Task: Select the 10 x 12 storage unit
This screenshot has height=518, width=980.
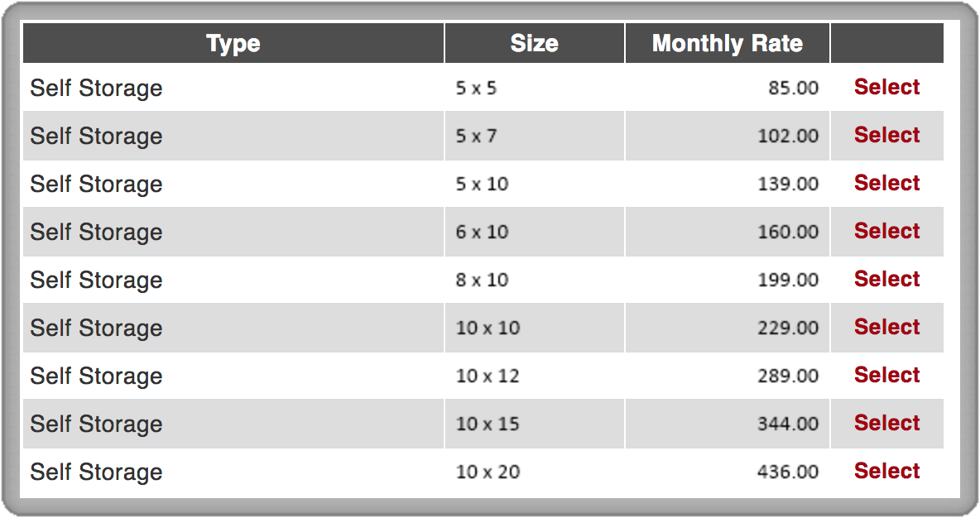Action: [x=886, y=375]
